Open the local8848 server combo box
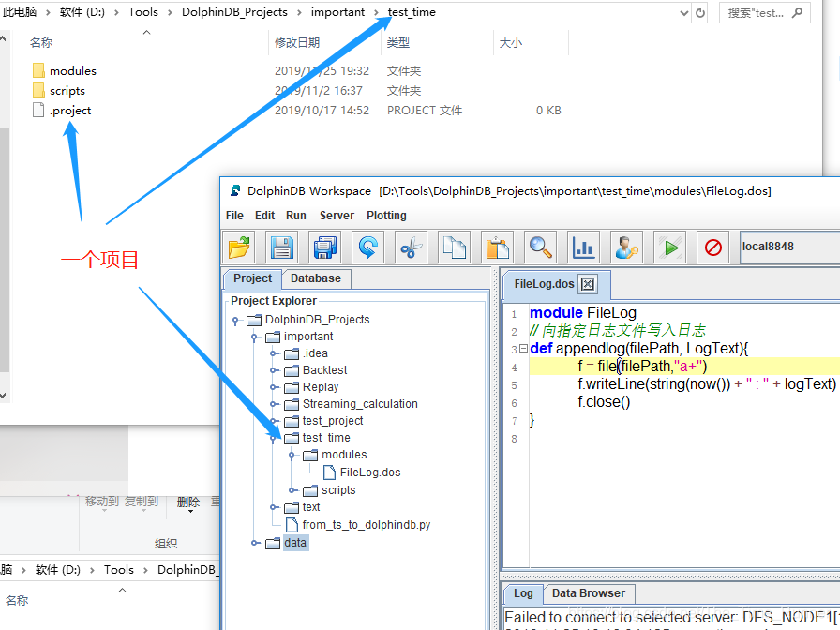 (x=789, y=247)
